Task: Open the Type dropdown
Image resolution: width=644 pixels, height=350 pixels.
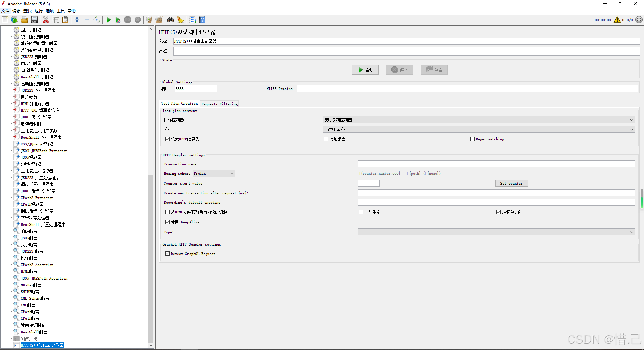Action: (496, 232)
